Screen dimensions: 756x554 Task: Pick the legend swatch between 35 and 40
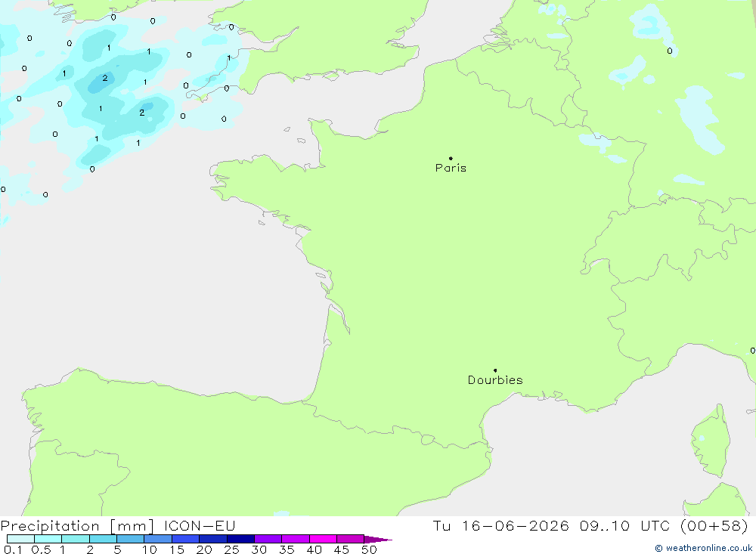click(296, 539)
